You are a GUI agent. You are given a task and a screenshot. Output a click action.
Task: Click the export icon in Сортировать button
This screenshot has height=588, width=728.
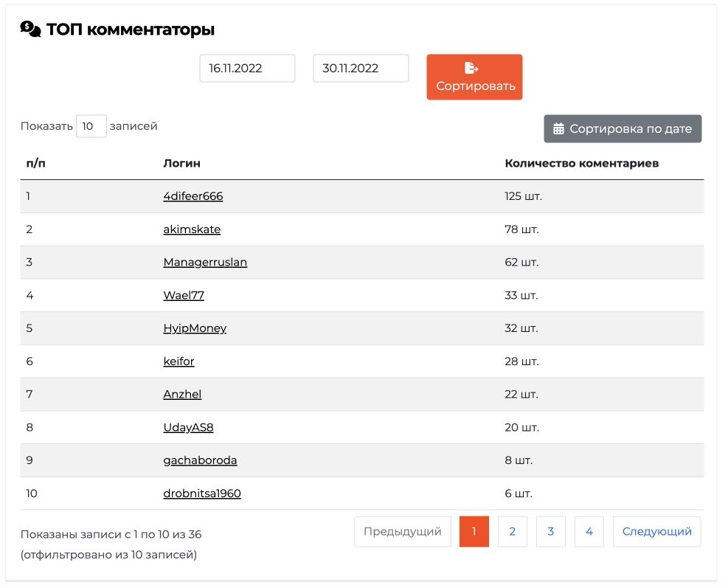pyautogui.click(x=471, y=68)
